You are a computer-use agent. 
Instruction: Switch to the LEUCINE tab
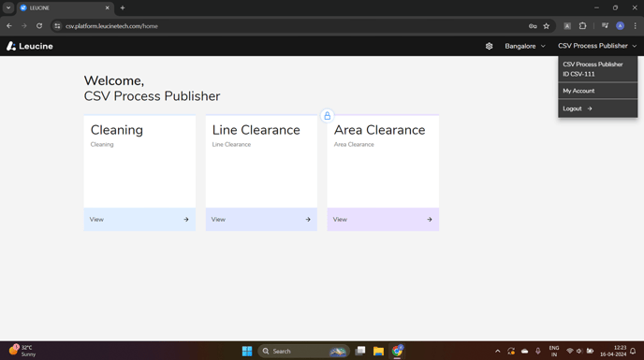tap(65, 7)
